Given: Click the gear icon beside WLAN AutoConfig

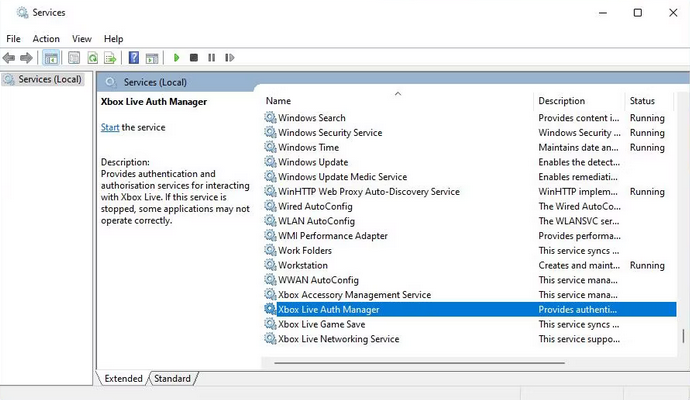Looking at the screenshot, I should pos(270,221).
